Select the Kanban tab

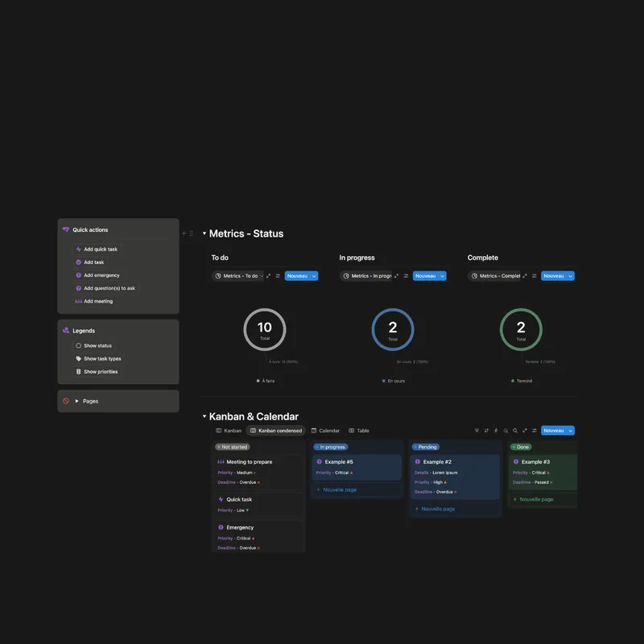pos(229,431)
